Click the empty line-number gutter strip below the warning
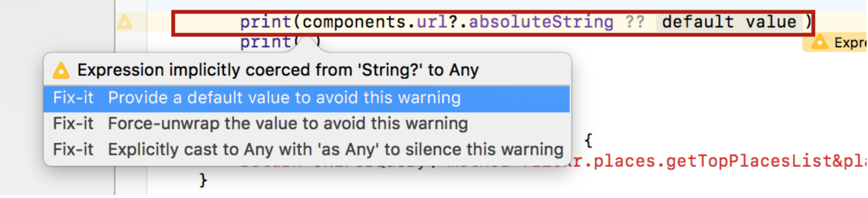This screenshot has width=868, height=198. pyautogui.click(x=131, y=113)
